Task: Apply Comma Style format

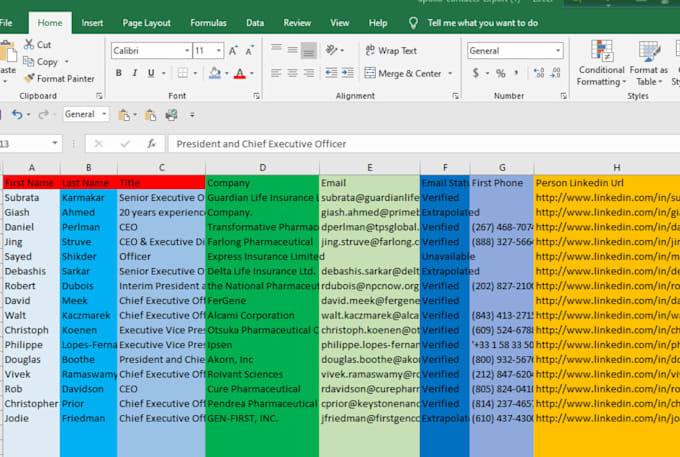Action: click(x=517, y=73)
